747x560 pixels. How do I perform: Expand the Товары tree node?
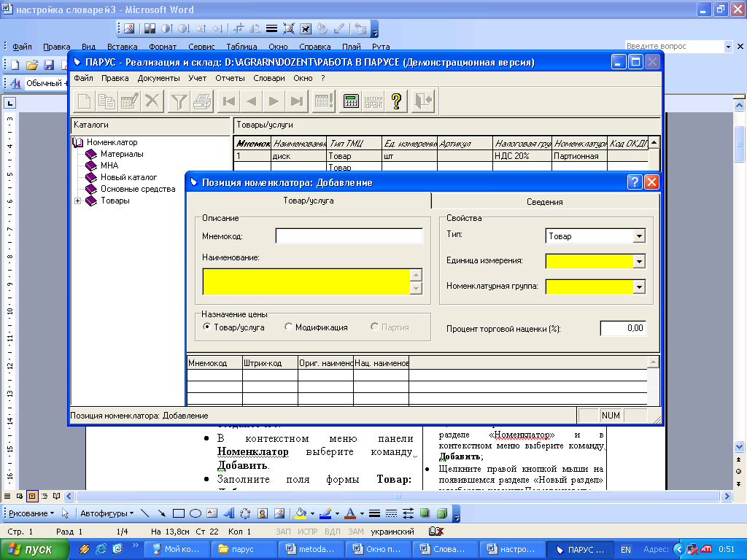[77, 201]
